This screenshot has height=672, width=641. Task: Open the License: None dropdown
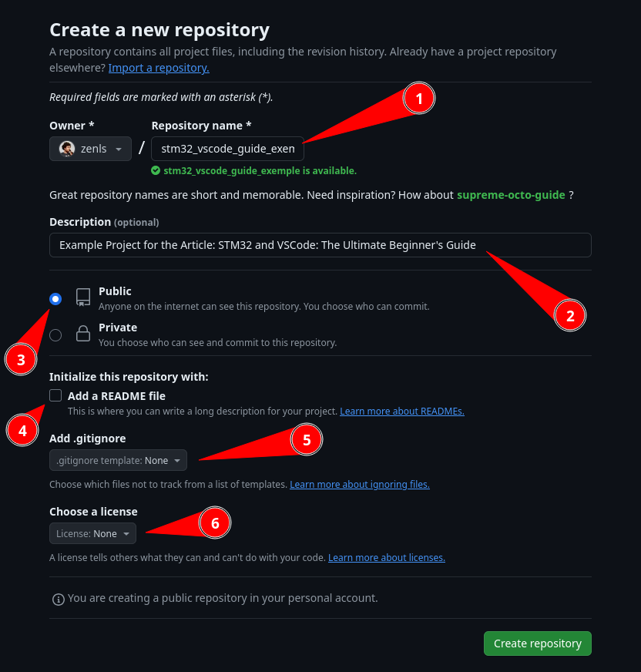point(93,533)
